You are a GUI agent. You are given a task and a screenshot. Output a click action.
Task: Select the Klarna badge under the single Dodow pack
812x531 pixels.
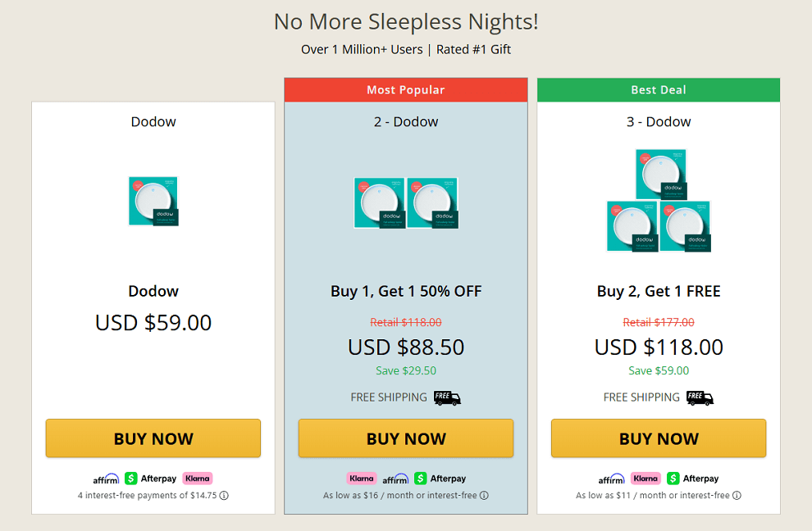[197, 478]
